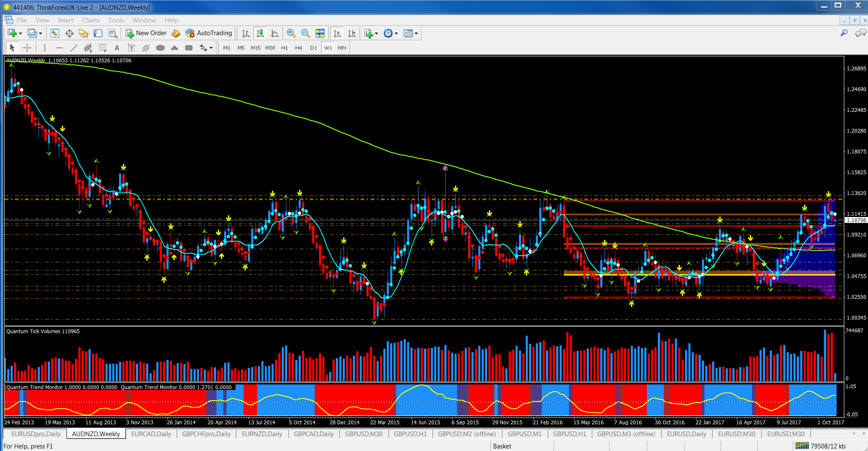
Task: Toggle the Terminal panel icon
Action: pyautogui.click(x=98, y=33)
